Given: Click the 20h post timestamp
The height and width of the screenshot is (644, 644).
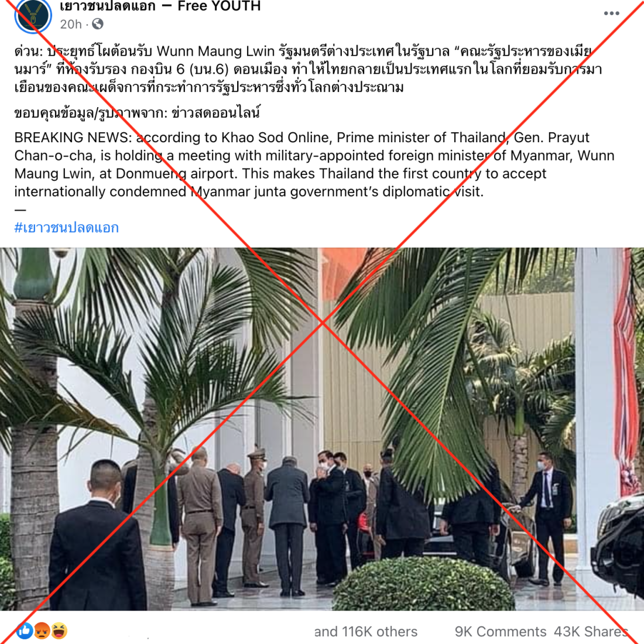Looking at the screenshot, I should pyautogui.click(x=71, y=25).
